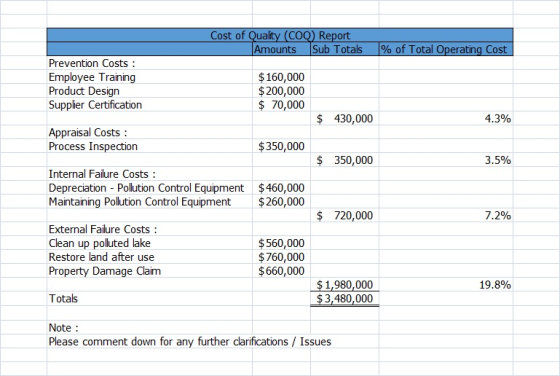560x376 pixels.
Task: Select the Internal Failure Costs heading
Action: 102,174
